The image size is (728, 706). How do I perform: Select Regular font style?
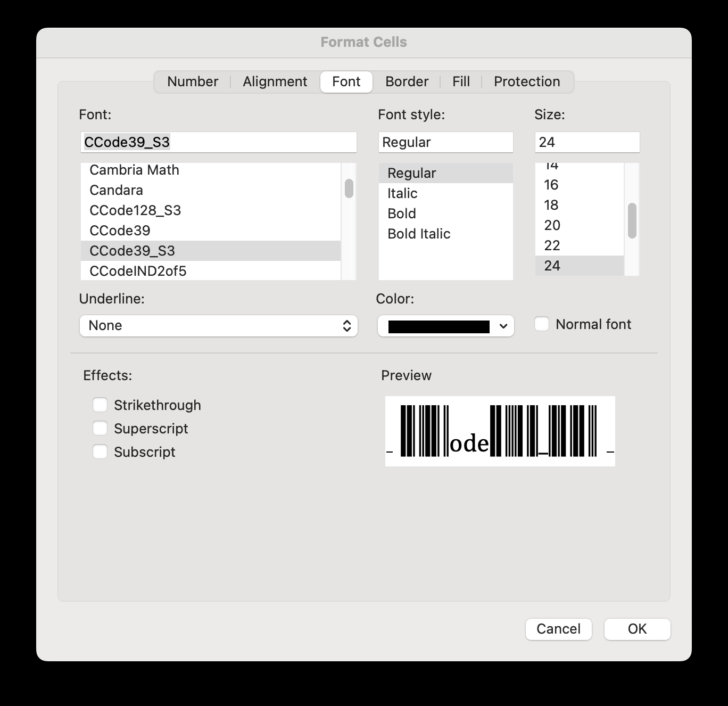pos(445,173)
